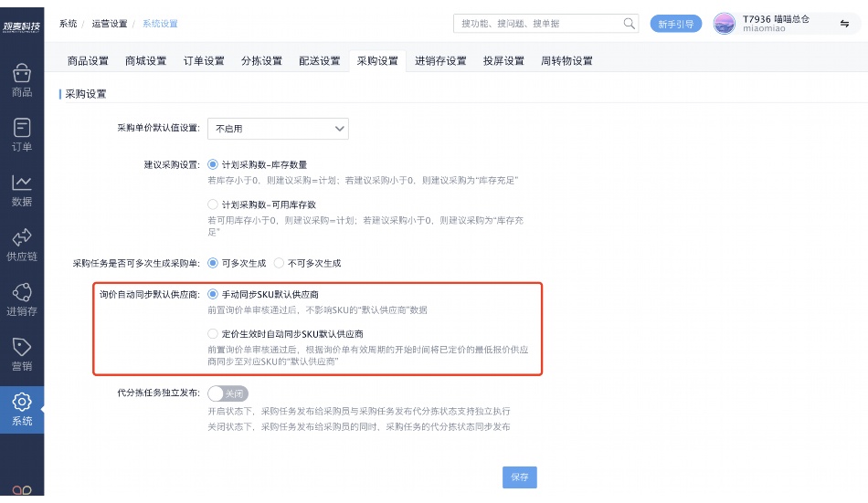Toggle the 代分拣任务独立发布 switch
This screenshot has width=868, height=503.
(x=228, y=393)
